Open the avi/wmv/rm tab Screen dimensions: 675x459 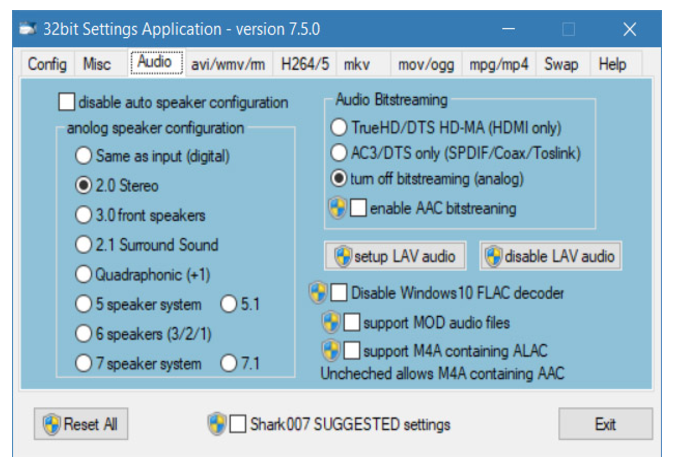(228, 64)
